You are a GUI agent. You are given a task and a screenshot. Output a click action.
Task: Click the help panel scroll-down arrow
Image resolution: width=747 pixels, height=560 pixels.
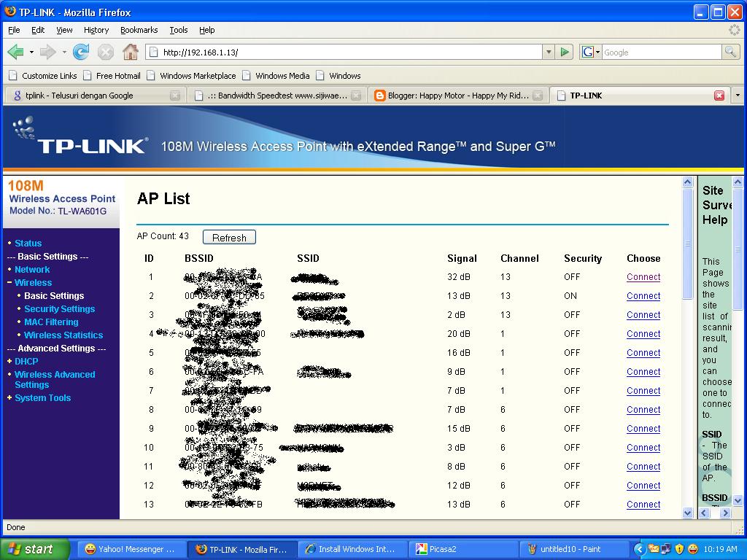(738, 500)
